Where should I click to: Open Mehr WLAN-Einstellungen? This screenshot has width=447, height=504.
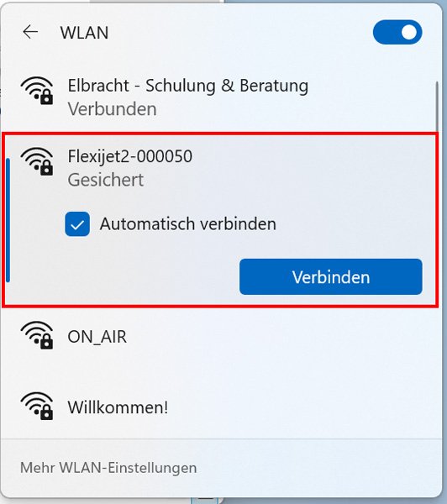[x=108, y=468]
